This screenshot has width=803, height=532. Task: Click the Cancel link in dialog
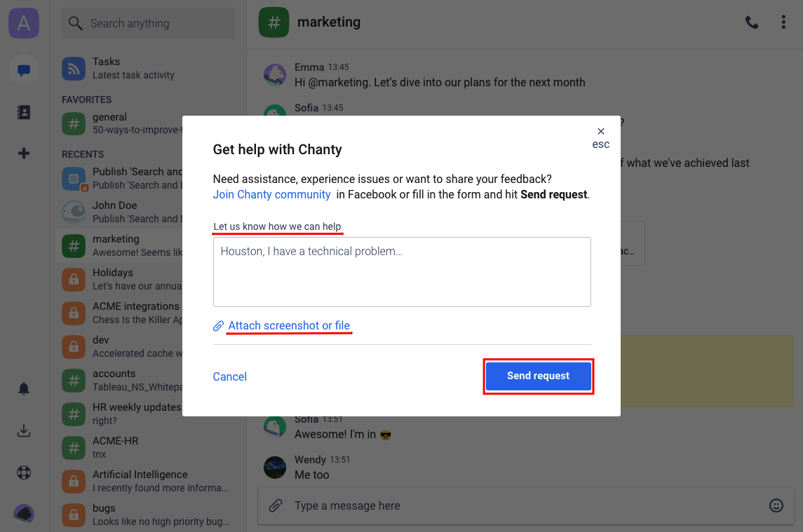[229, 377]
